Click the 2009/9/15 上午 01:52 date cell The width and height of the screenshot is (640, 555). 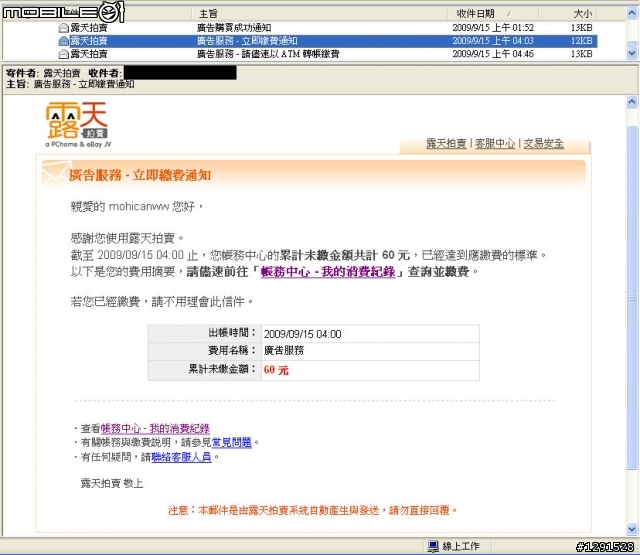[x=493, y=28]
